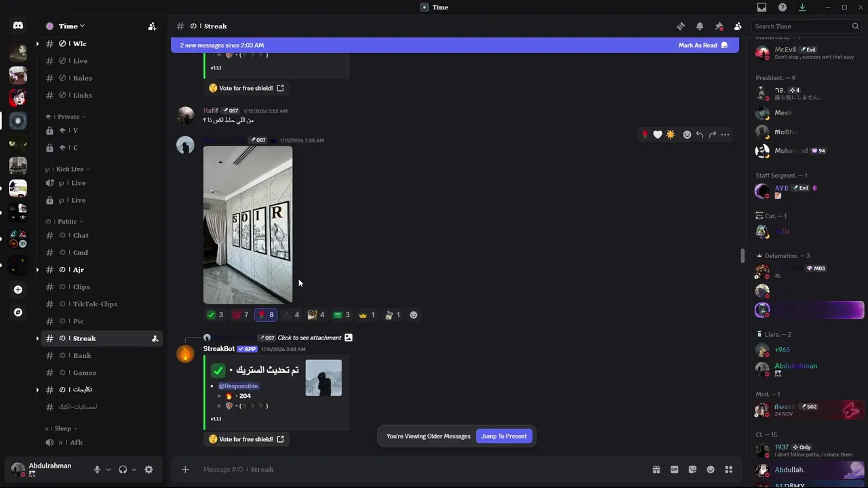
Task: Click the Click to see attachment reply link
Action: coord(311,338)
